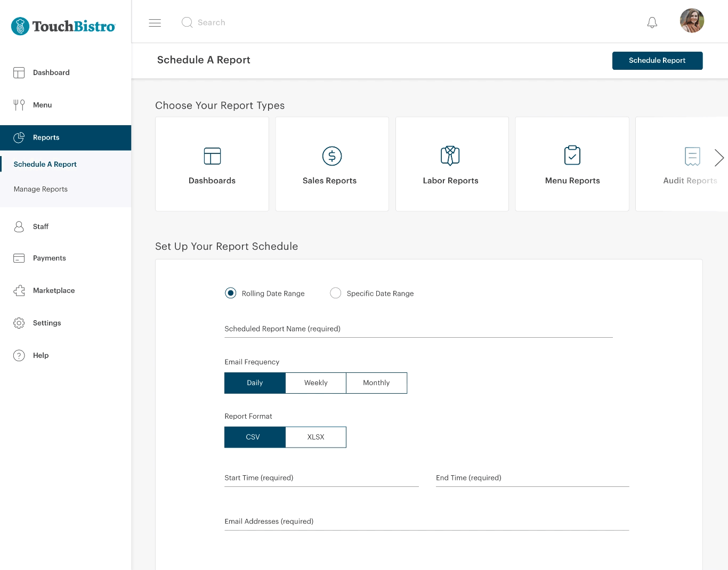Collapse the Reports sidebar section
Image resolution: width=728 pixels, height=570 pixels.
pyautogui.click(x=66, y=137)
